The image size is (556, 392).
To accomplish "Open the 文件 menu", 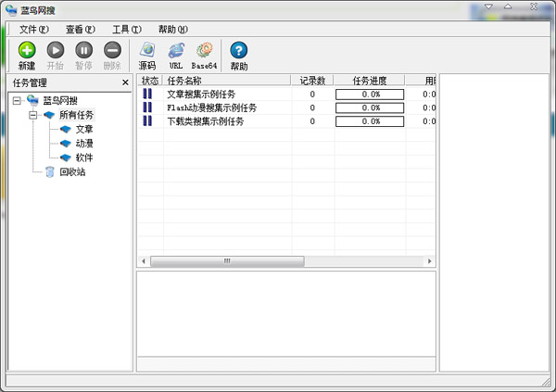I will [33, 29].
